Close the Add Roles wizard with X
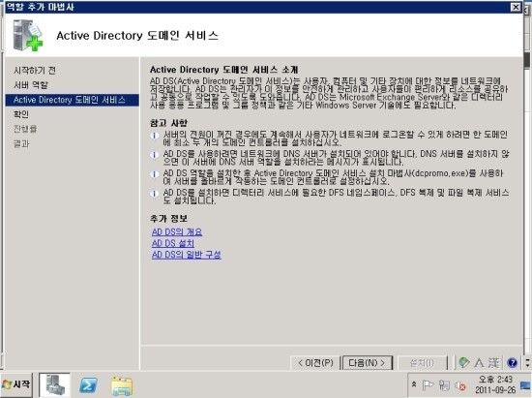The height and width of the screenshot is (398, 532). point(516,7)
